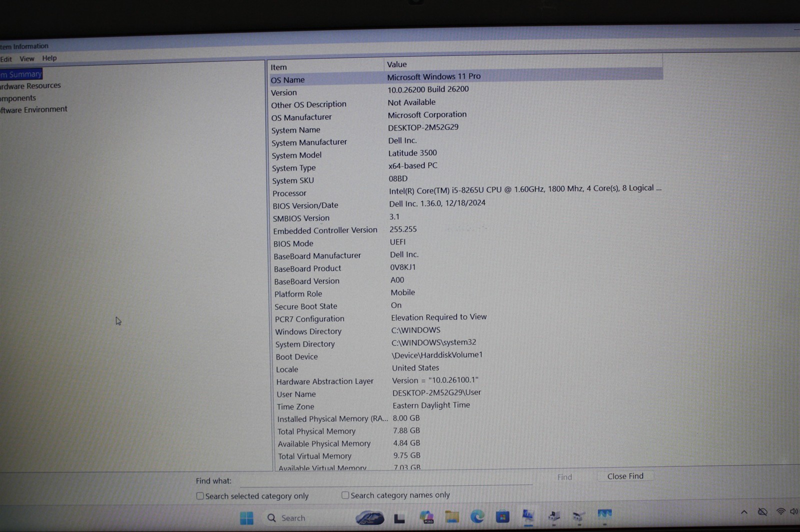Click the System SKU value 08BD
The image size is (800, 532).
(398, 178)
